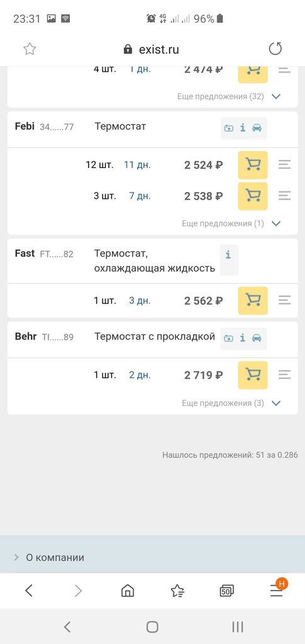Open info icon for Fast thermostat
The width and height of the screenshot is (305, 644).
228,255
